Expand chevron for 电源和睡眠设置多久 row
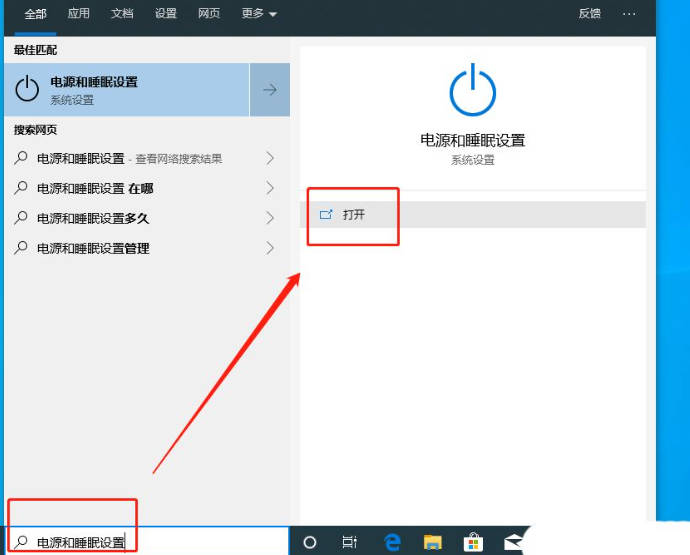The image size is (690, 555). (x=270, y=218)
